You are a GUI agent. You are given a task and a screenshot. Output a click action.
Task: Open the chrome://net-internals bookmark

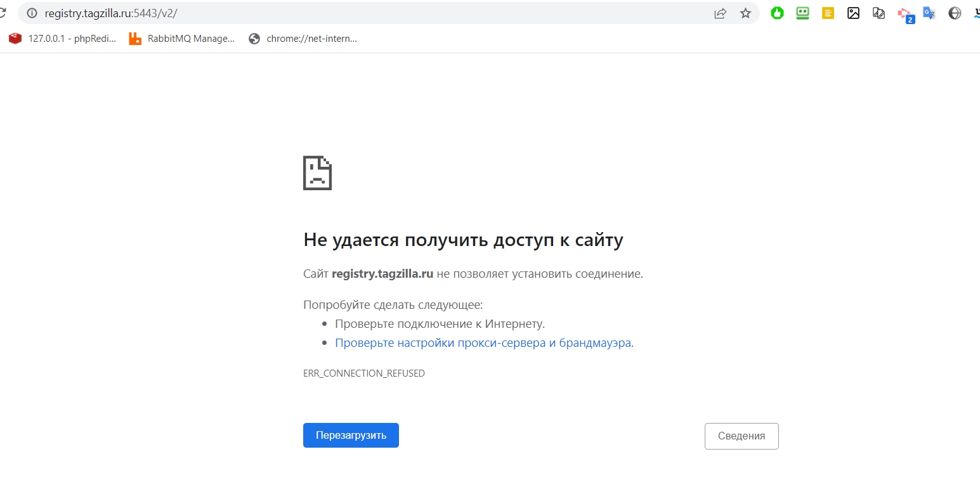point(303,39)
